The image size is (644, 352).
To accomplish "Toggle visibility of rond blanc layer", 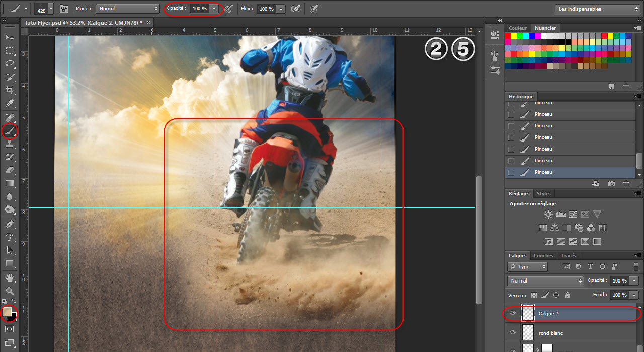I will point(512,333).
